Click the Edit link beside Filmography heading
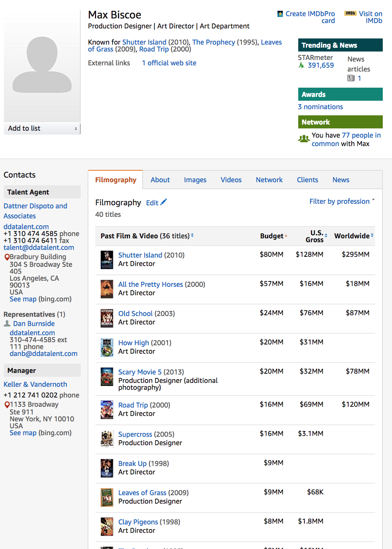This screenshot has width=392, height=549. (152, 203)
